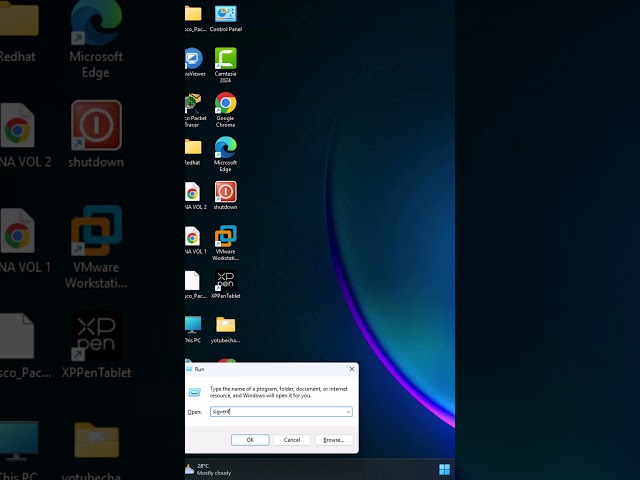
Task: Open the Google Chrome desktop shortcut
Action: coord(226,110)
